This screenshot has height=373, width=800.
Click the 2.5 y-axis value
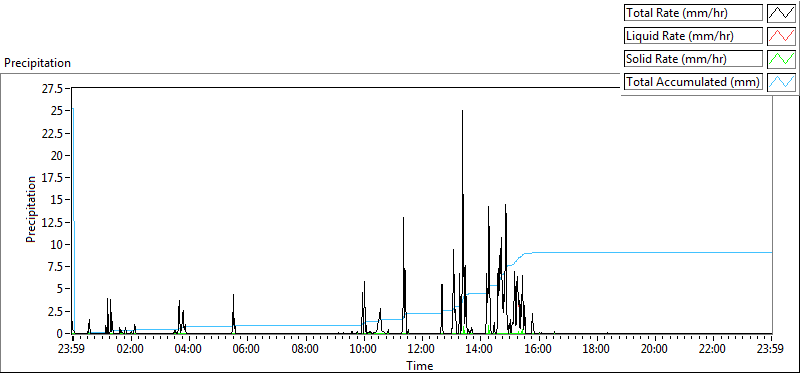click(55, 311)
